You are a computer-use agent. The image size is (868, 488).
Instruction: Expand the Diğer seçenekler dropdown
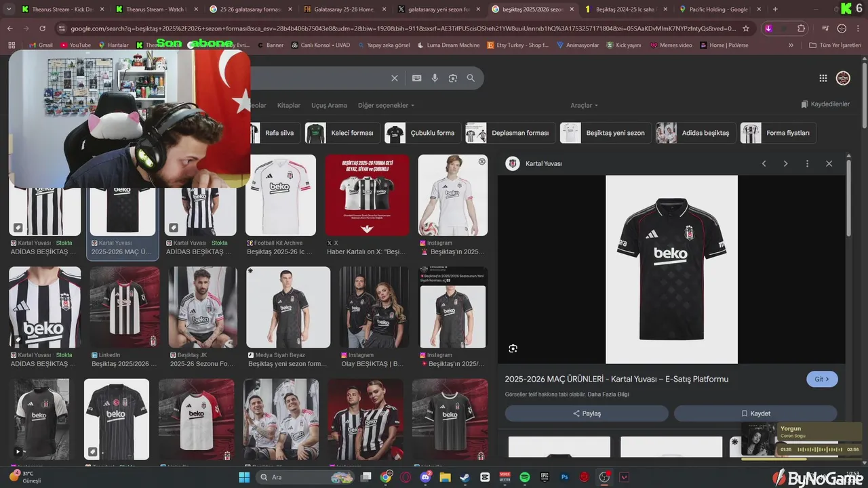point(385,105)
